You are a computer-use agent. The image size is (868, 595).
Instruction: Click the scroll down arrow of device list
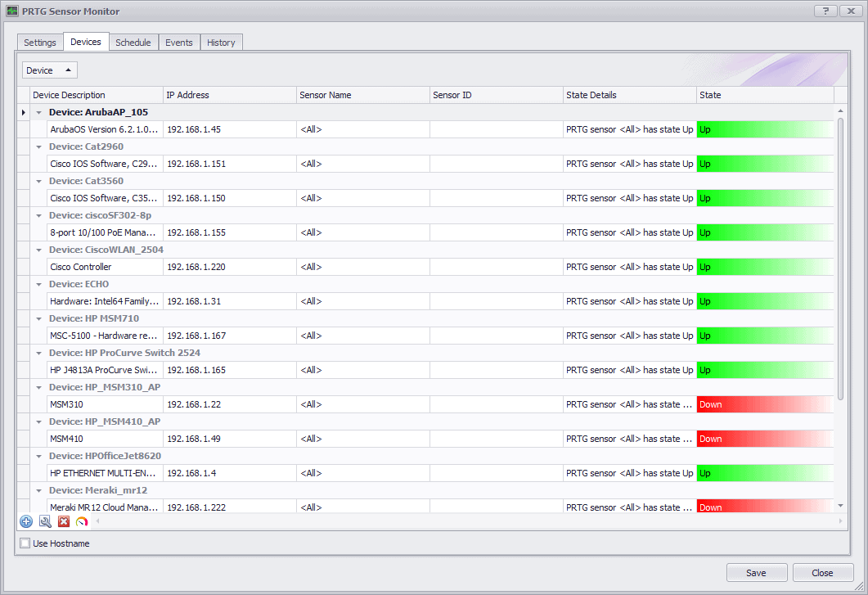840,505
